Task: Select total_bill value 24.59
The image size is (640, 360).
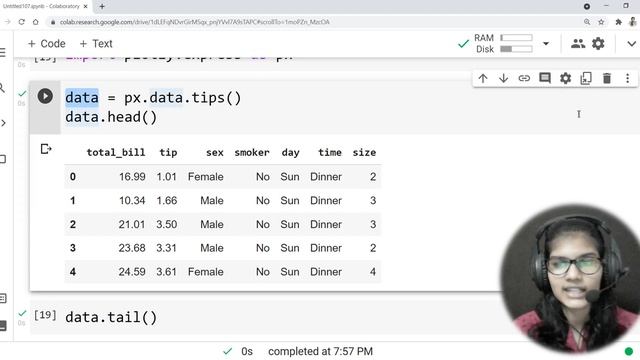Action: click(x=132, y=272)
